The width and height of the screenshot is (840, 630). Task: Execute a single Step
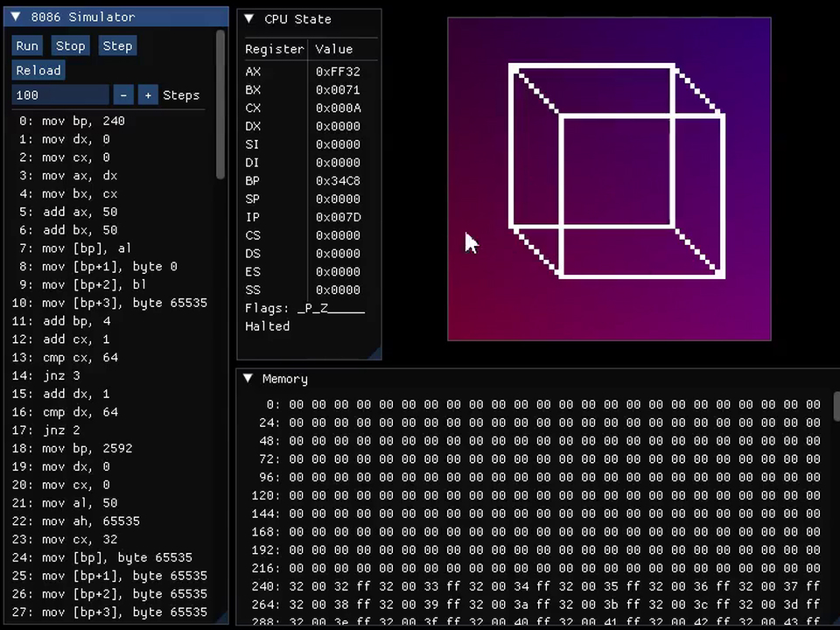click(117, 45)
